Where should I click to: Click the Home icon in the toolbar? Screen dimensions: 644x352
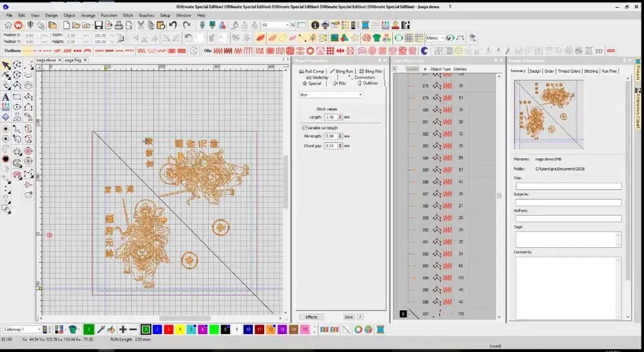pos(8,26)
